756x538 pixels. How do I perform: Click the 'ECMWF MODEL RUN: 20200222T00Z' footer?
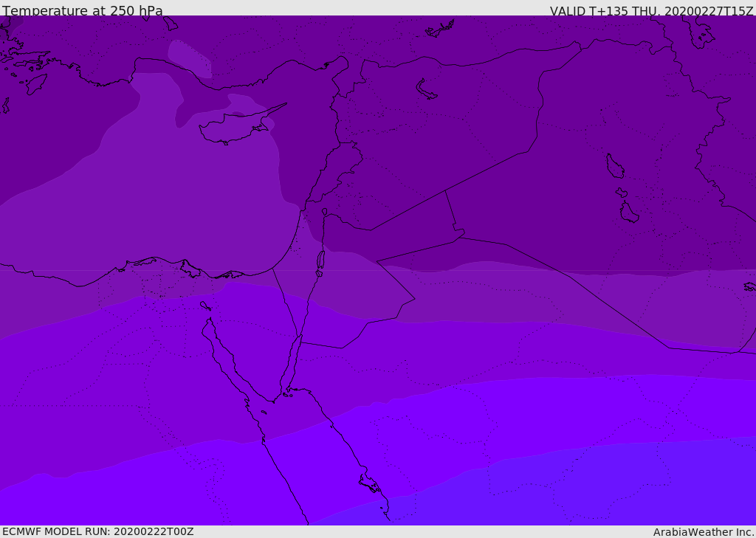tap(98, 531)
